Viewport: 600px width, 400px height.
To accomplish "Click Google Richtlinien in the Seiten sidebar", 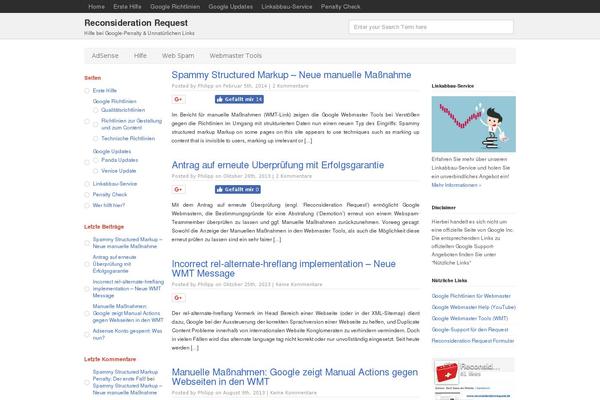I will 114,101.
